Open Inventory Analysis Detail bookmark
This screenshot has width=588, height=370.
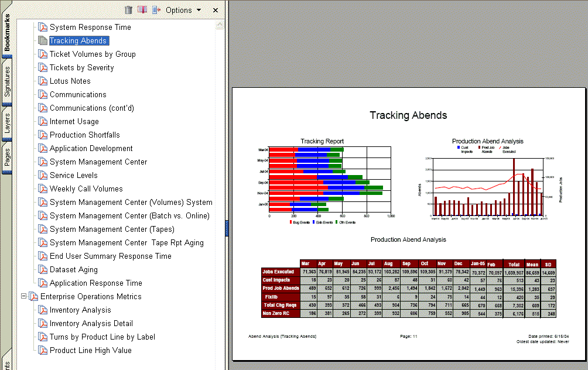point(91,324)
